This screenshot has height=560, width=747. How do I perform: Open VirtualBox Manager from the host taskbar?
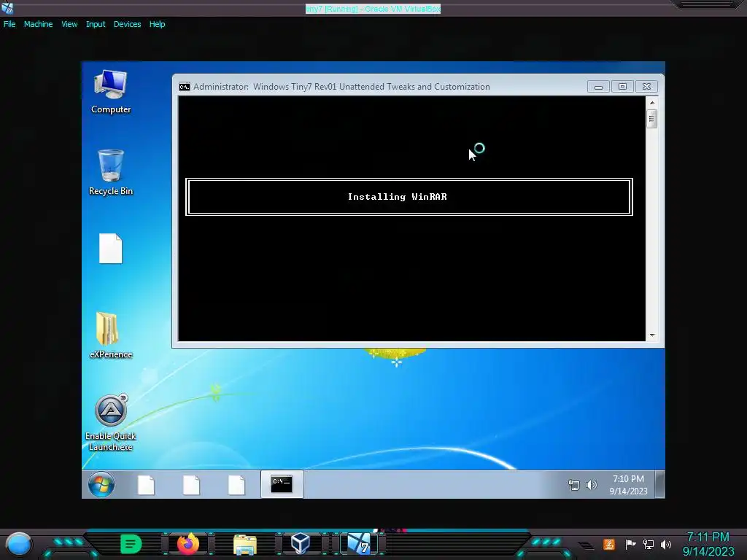pos(301,544)
